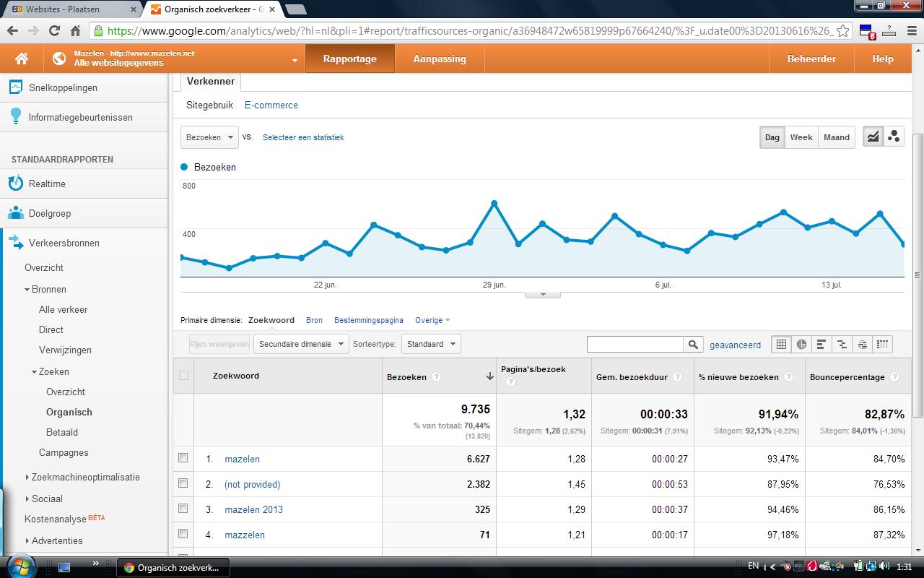Click the browser address bar
Image resolution: width=924 pixels, height=578 pixels.
(469, 31)
